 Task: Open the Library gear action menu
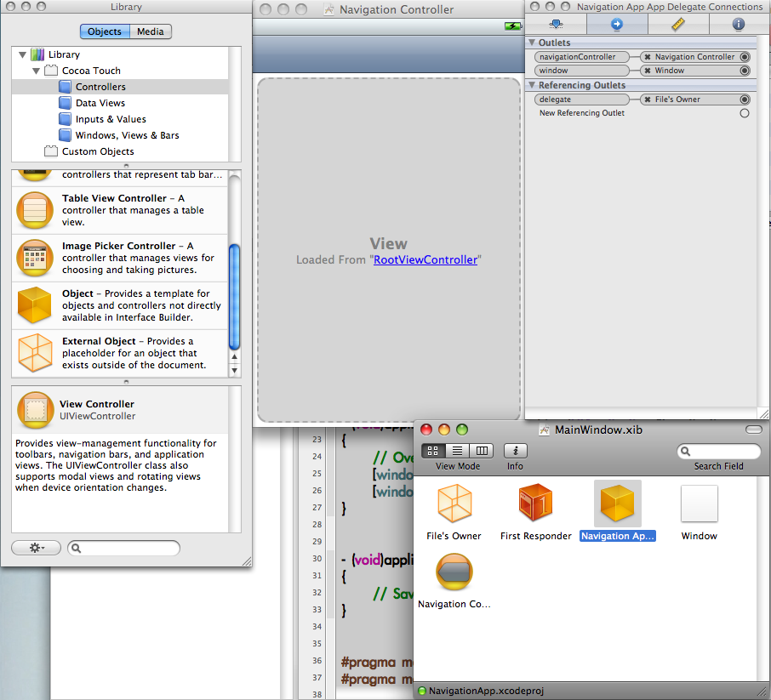tap(36, 548)
